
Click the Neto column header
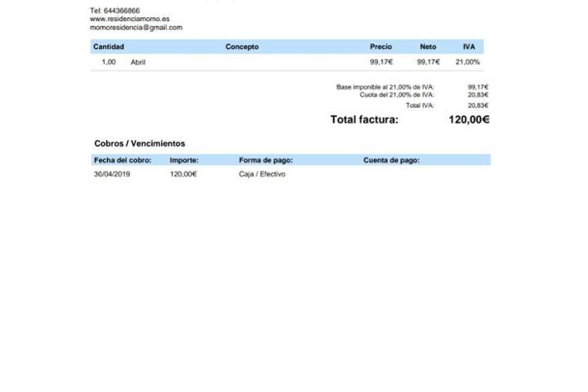coord(428,47)
